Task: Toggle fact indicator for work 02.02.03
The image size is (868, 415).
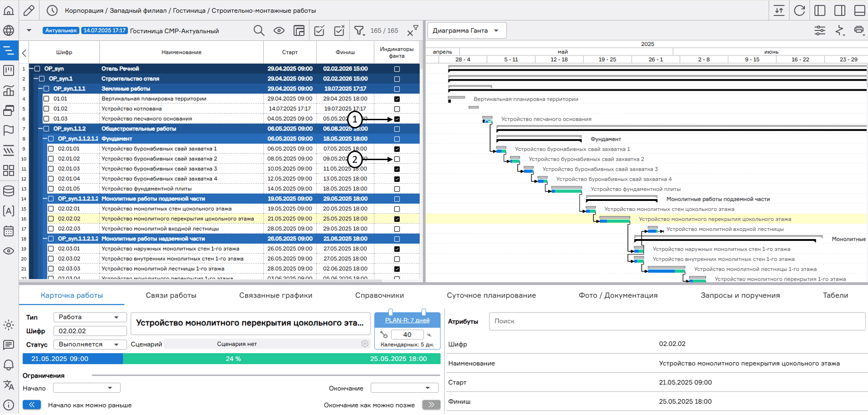Action: [x=397, y=229]
